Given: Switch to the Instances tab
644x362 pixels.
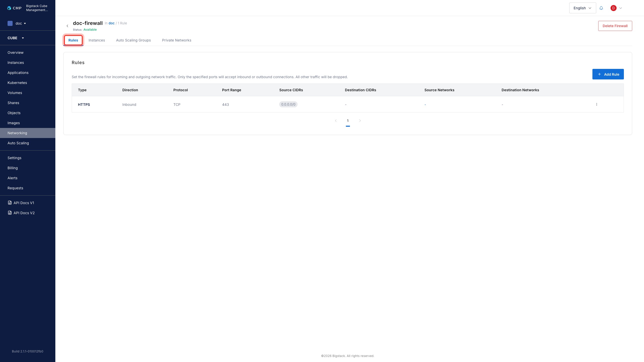Looking at the screenshot, I should pos(97,40).
